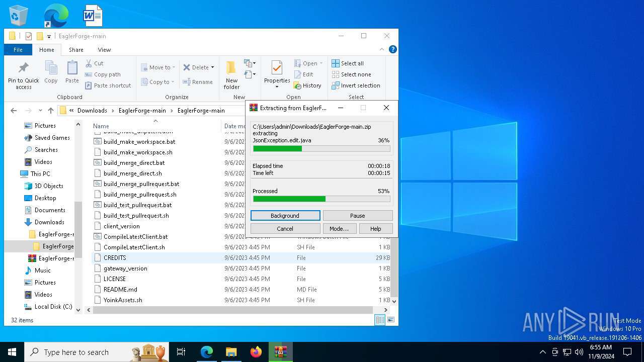Screen dimensions: 644x362
Task: Click the Windows Start button
Action: coord(12,352)
